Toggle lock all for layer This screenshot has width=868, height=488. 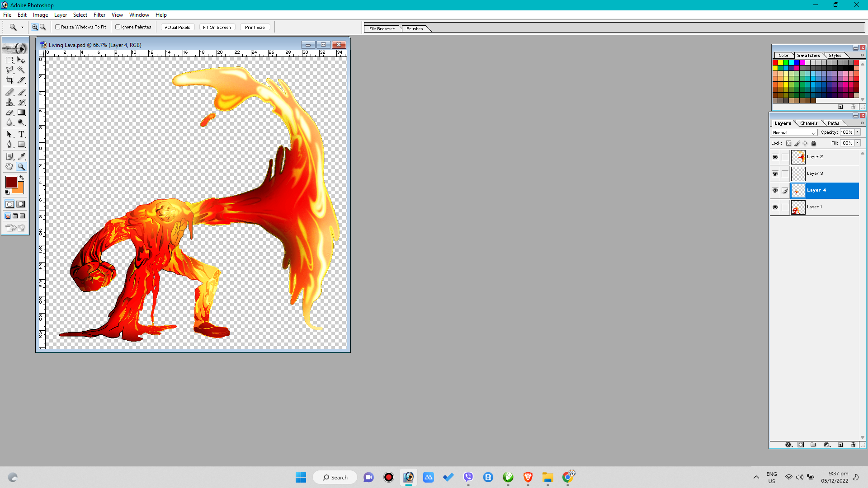pyautogui.click(x=814, y=143)
